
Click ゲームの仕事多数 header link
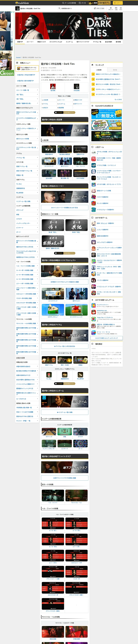pos(69,3)
